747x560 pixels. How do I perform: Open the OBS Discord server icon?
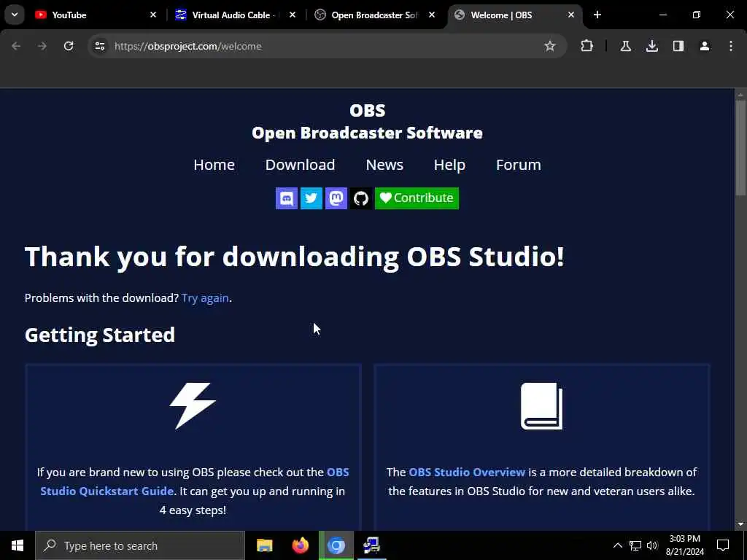(286, 198)
